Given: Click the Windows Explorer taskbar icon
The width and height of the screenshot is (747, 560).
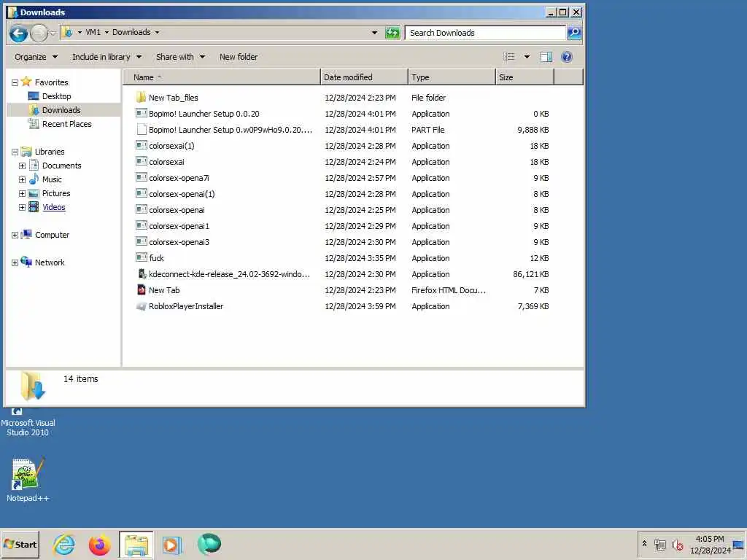Looking at the screenshot, I should point(136,544).
